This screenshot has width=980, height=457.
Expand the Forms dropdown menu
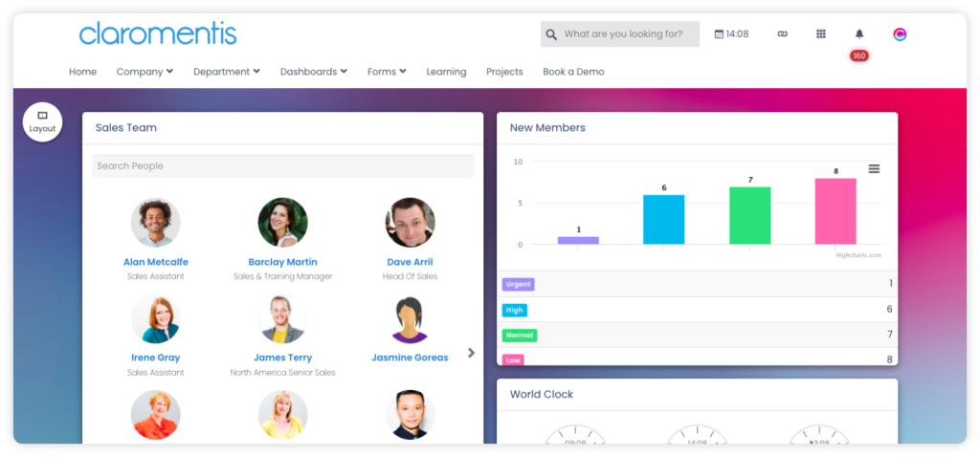click(387, 72)
